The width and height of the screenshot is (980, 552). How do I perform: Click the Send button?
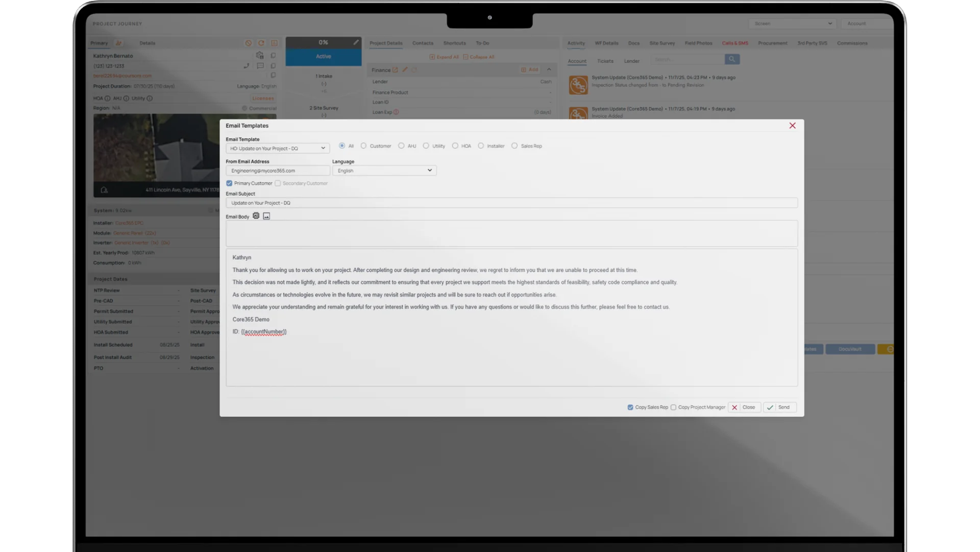(779, 407)
